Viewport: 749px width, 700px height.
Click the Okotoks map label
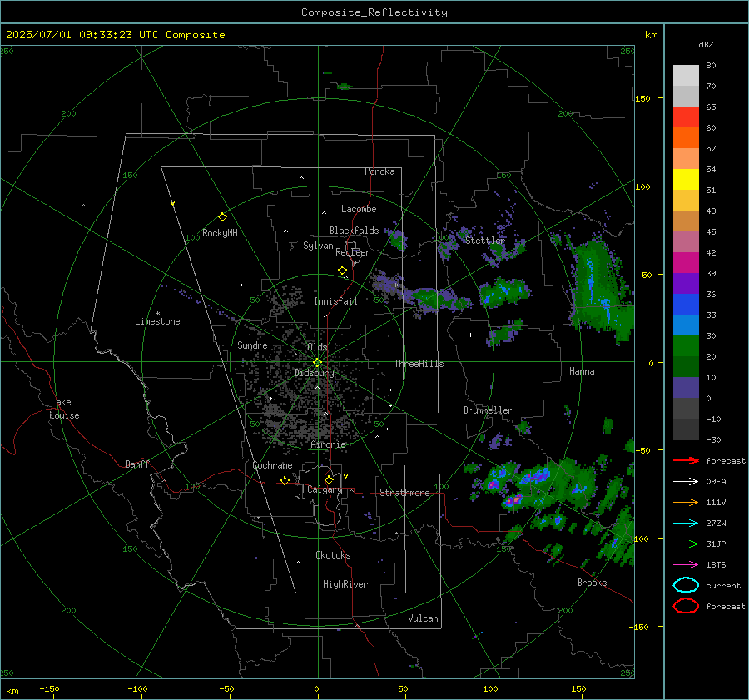pos(333,555)
